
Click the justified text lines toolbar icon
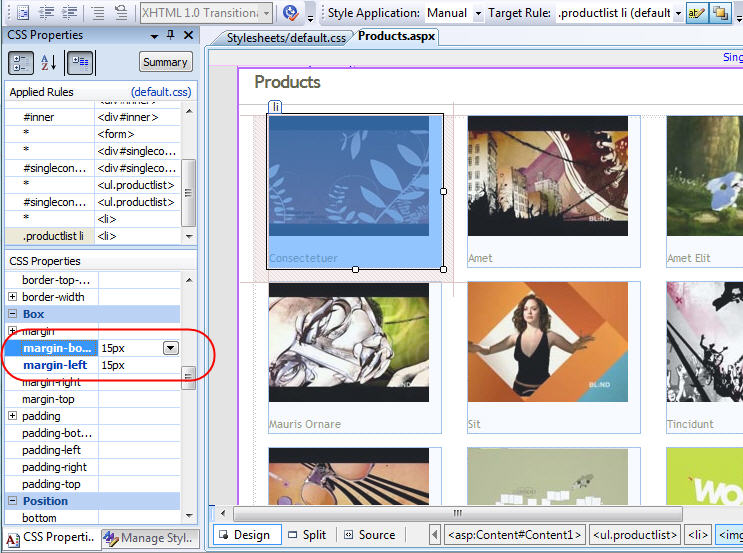pos(98,12)
